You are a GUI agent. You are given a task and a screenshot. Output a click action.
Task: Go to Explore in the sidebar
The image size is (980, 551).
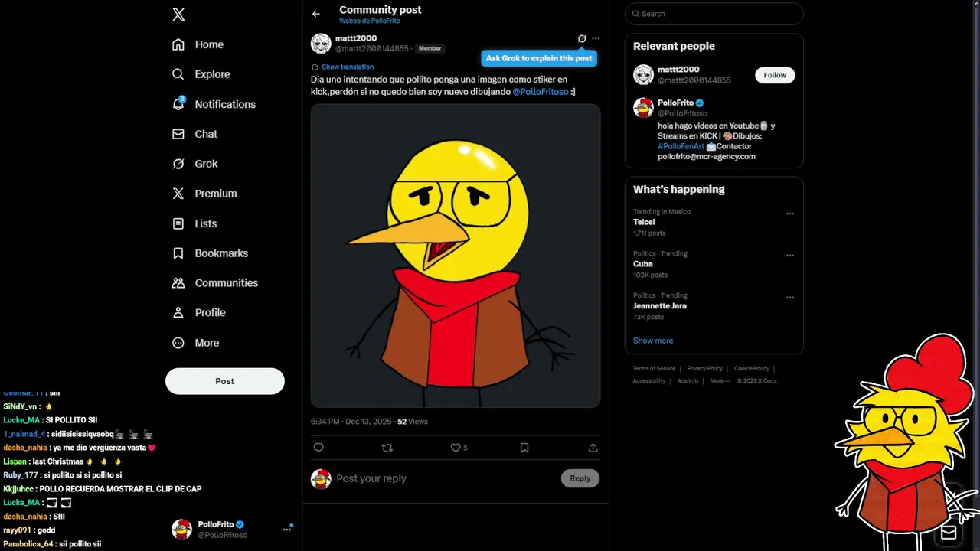click(x=212, y=74)
